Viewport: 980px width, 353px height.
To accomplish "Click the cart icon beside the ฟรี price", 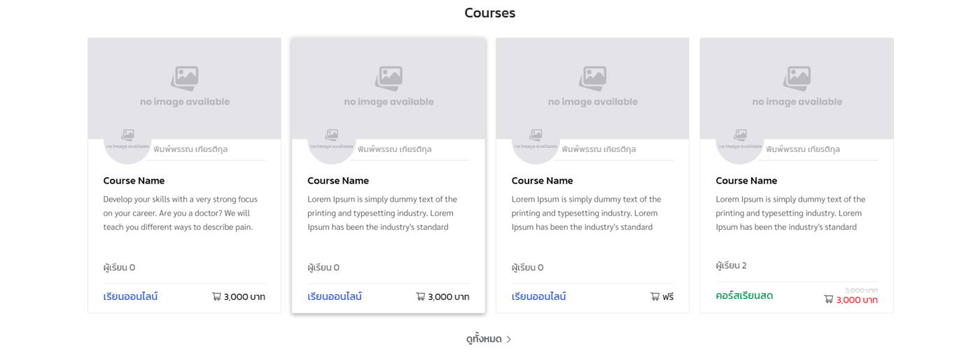I will point(655,296).
